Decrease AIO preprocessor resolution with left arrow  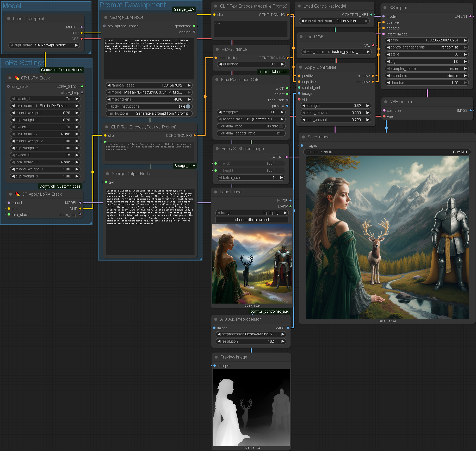tap(219, 341)
